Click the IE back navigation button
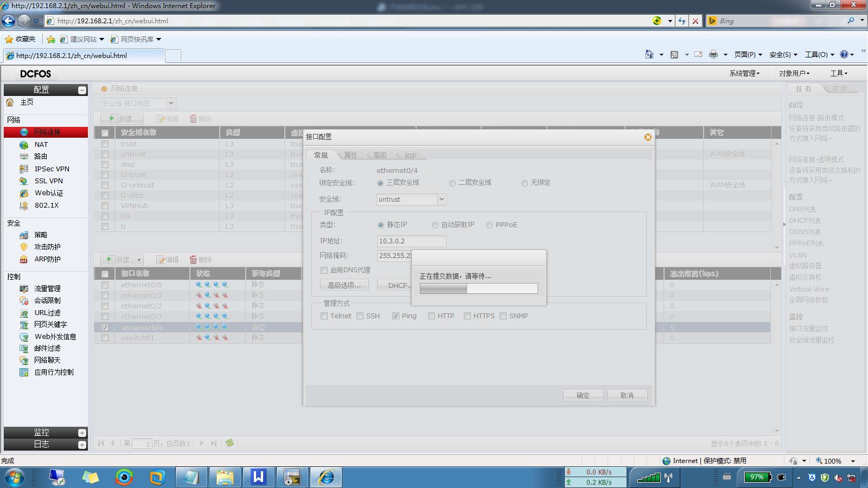This screenshot has width=868, height=488. click(9, 21)
